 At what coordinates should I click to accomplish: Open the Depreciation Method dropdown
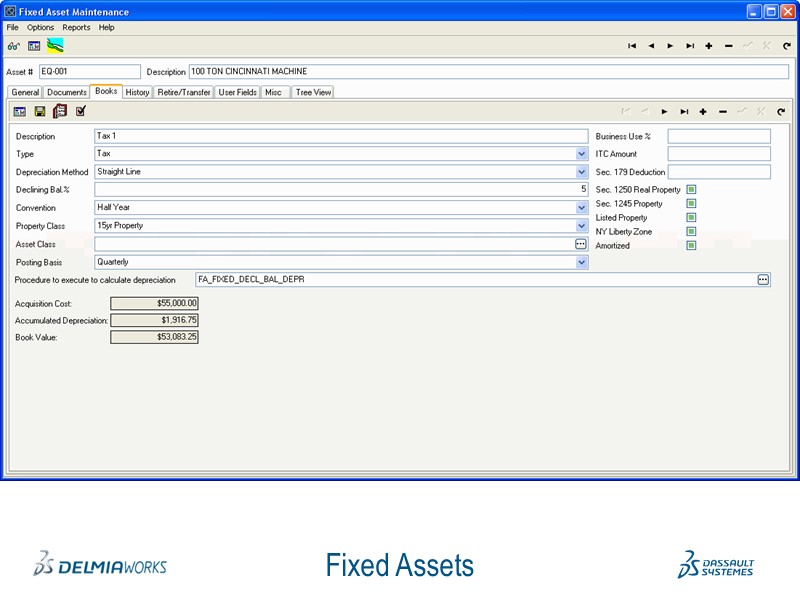tap(581, 171)
